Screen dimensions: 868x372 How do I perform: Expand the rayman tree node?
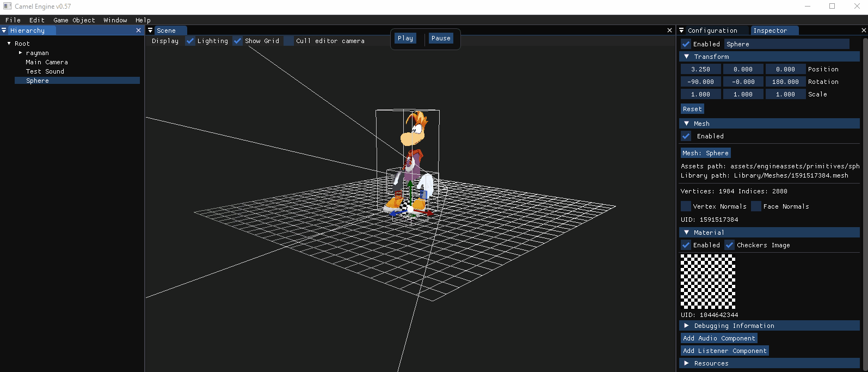[x=21, y=53]
